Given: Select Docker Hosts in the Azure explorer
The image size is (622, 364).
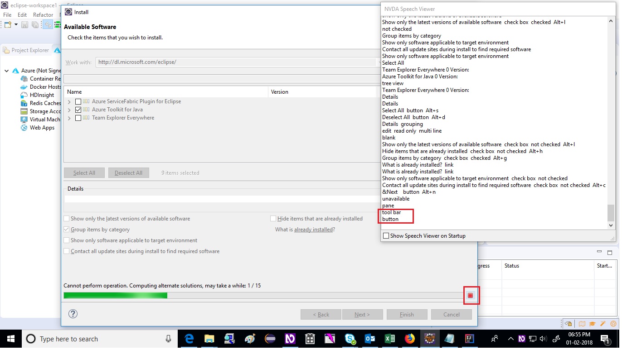Looking at the screenshot, I should click(42, 86).
